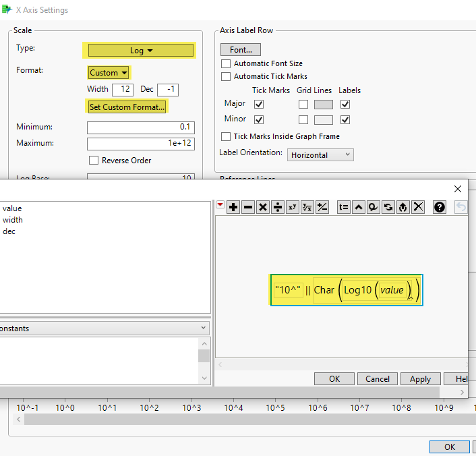This screenshot has width=476, height=456.
Task: Enable the Automatic Font Size checkbox
Action: [227, 63]
